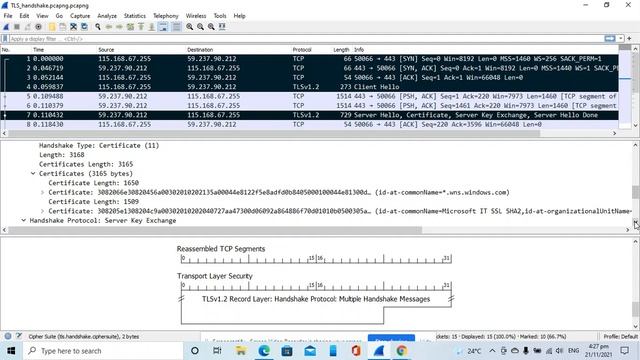Click the display filter input field

[306, 39]
